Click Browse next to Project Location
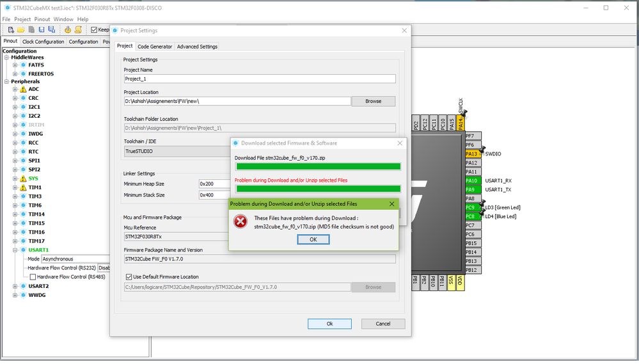This screenshot has height=364, width=639. [374, 102]
